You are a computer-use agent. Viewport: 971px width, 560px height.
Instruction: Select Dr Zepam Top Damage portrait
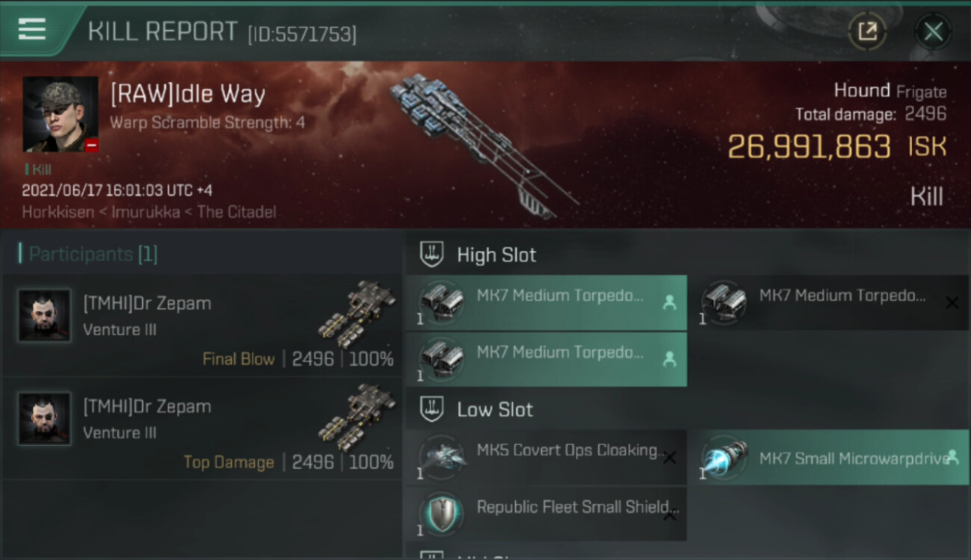(x=45, y=419)
